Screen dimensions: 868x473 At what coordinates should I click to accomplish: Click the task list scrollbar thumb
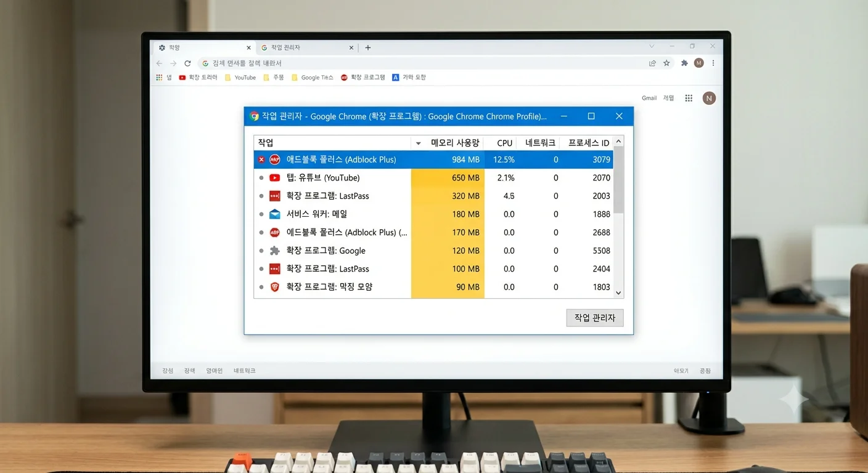(619, 180)
